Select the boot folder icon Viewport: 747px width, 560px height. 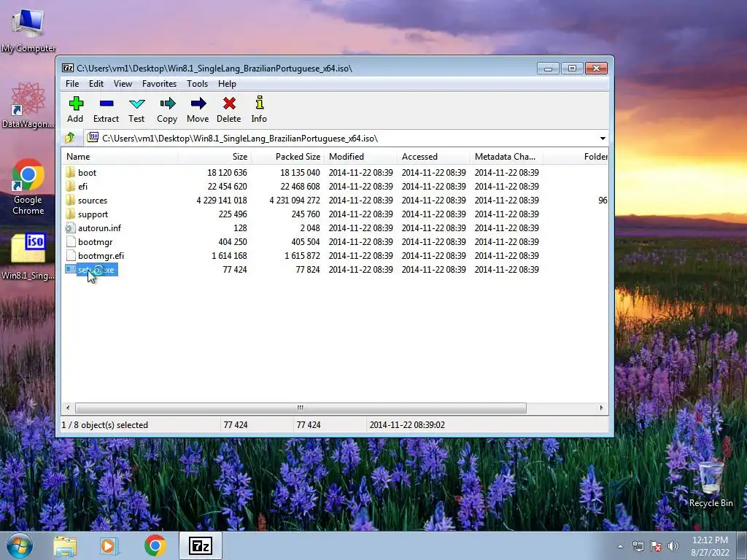click(71, 172)
